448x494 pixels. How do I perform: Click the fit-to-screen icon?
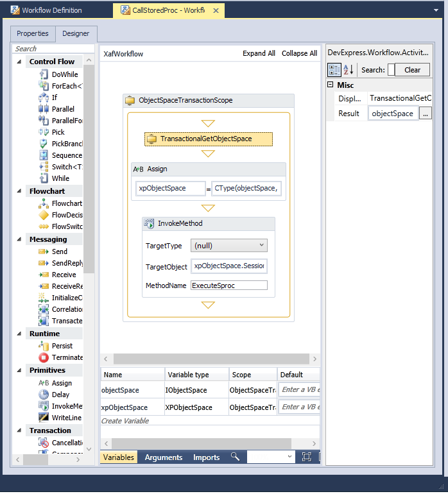pos(306,457)
